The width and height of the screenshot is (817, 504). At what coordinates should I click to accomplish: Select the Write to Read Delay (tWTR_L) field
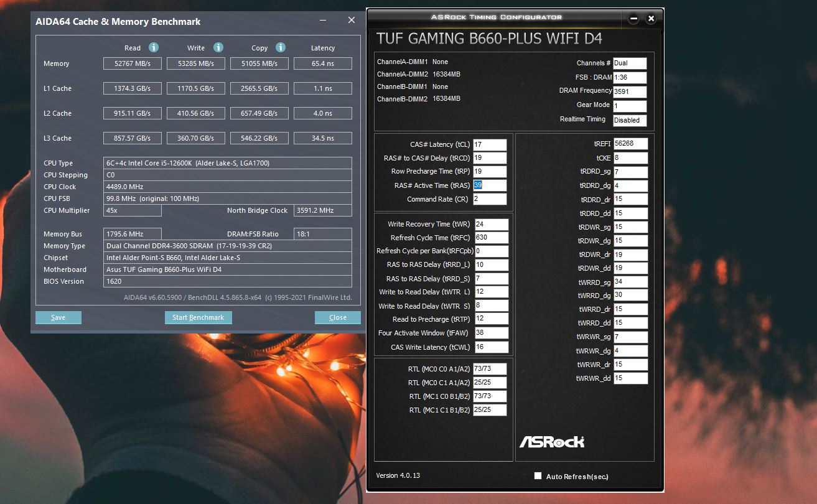point(492,292)
